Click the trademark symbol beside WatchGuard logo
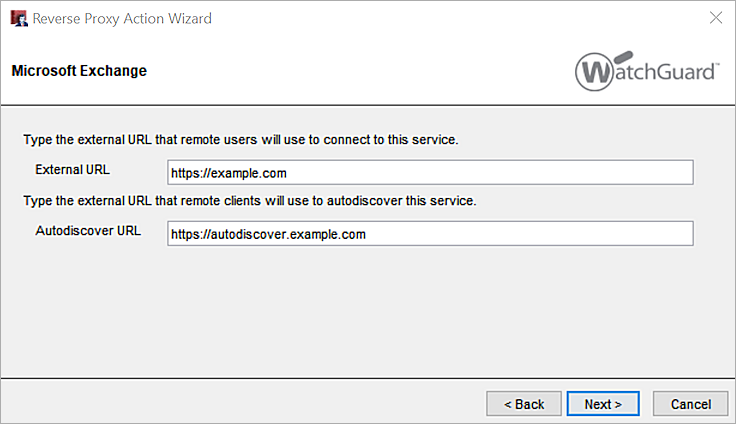Viewport: 736px width, 424px height. 714,65
